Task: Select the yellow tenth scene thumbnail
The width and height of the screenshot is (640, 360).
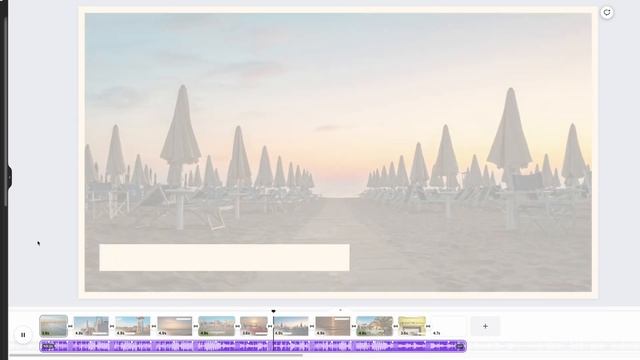Action: coord(412,326)
